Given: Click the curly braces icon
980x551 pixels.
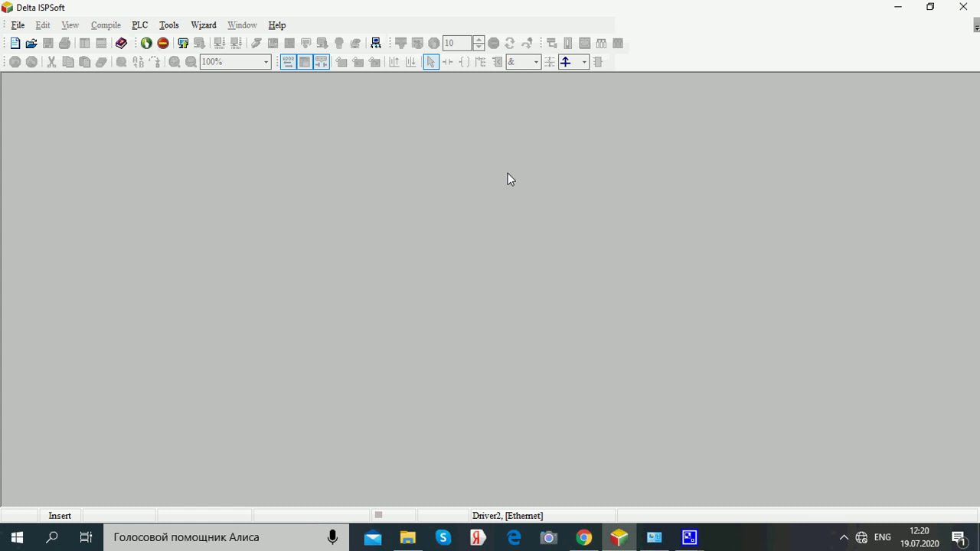Looking at the screenshot, I should 464,62.
